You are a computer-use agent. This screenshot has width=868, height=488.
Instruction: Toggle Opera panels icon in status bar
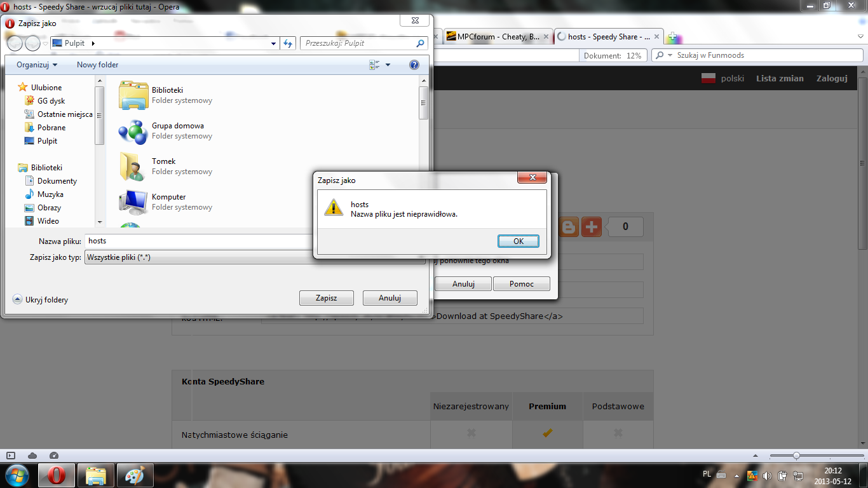click(11, 456)
